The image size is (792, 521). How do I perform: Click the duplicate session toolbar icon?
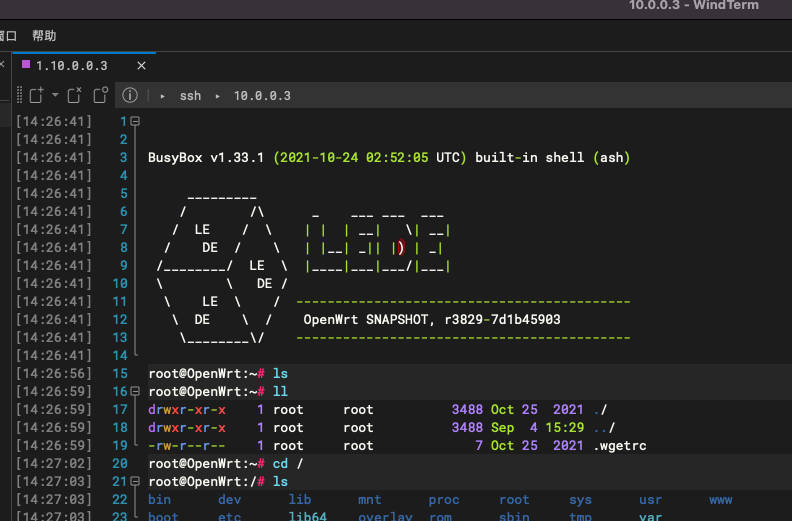point(101,95)
